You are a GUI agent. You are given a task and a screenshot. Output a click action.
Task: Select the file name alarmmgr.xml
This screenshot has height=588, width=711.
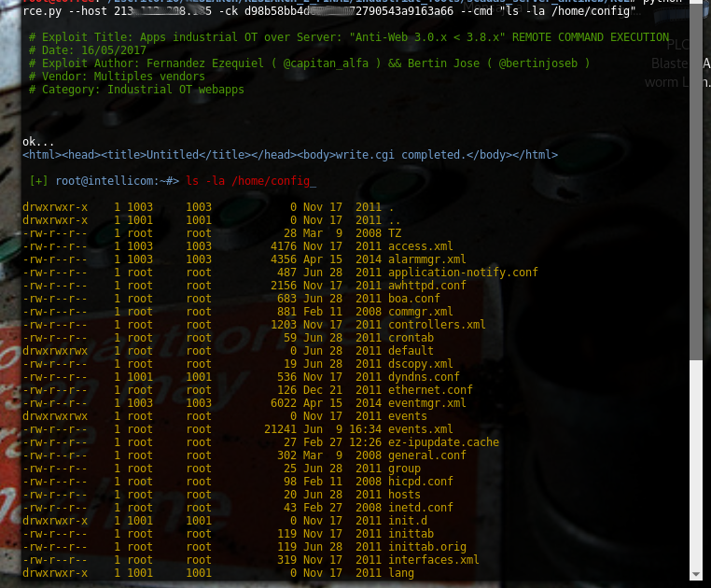(x=426, y=259)
